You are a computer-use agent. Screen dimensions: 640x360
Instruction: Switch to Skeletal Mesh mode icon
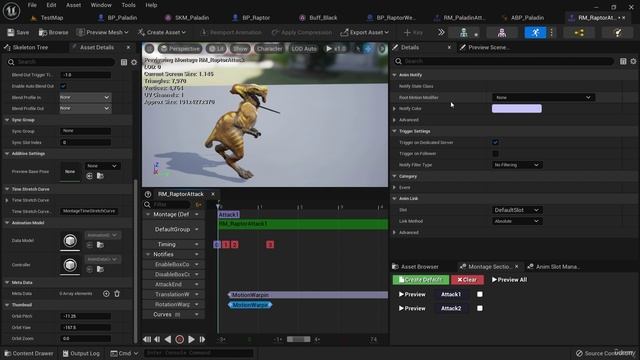coord(502,33)
